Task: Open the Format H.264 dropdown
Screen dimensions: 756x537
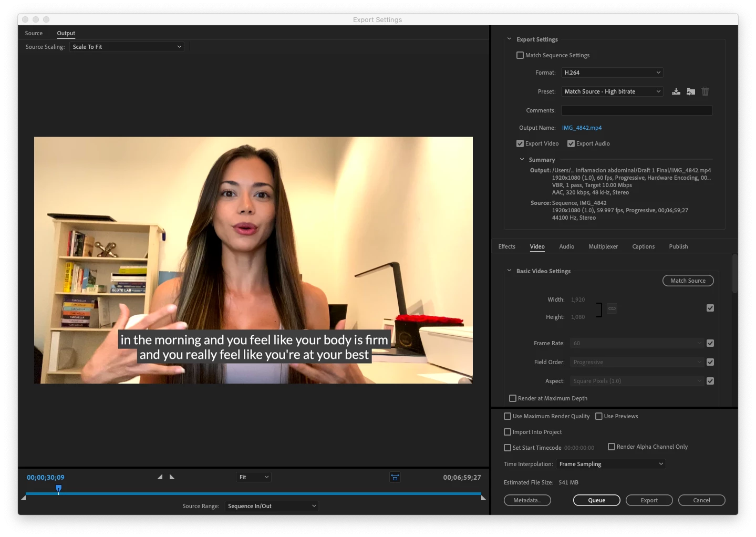Action: pyautogui.click(x=612, y=73)
